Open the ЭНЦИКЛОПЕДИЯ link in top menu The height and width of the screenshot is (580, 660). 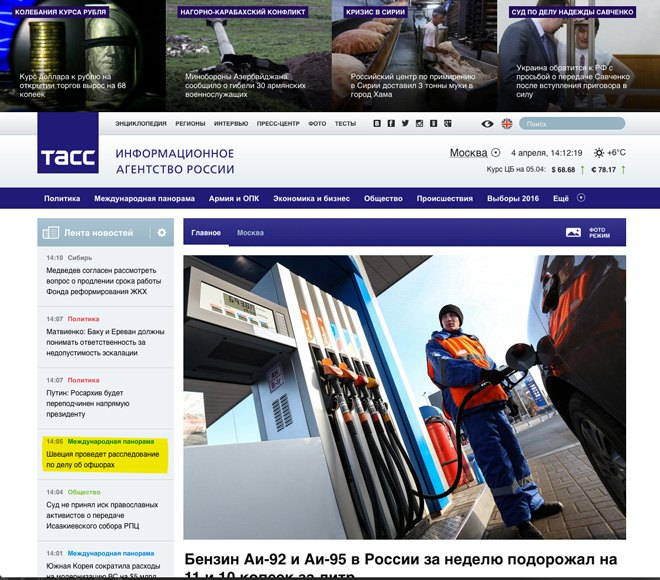141,124
